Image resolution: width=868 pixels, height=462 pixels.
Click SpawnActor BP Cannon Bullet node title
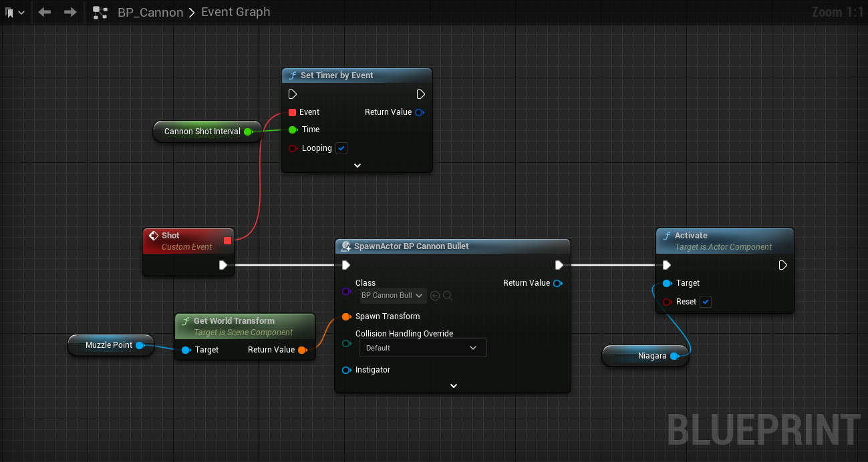pos(412,246)
